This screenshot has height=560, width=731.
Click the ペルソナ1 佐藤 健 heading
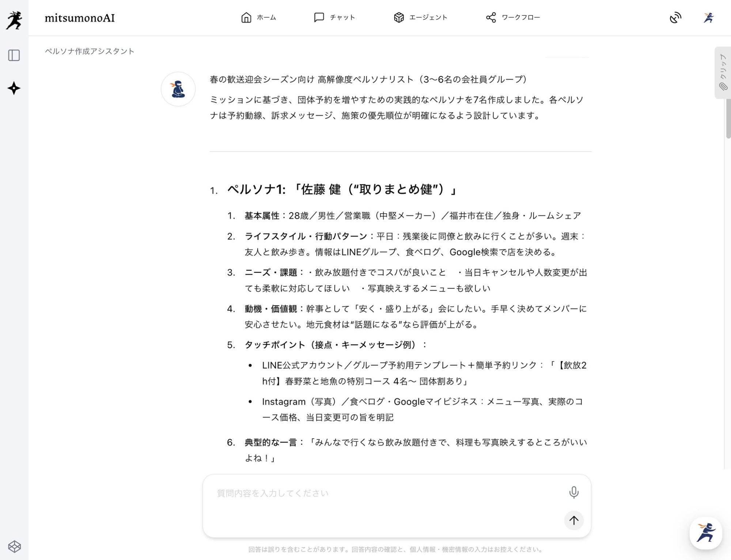[x=341, y=190]
